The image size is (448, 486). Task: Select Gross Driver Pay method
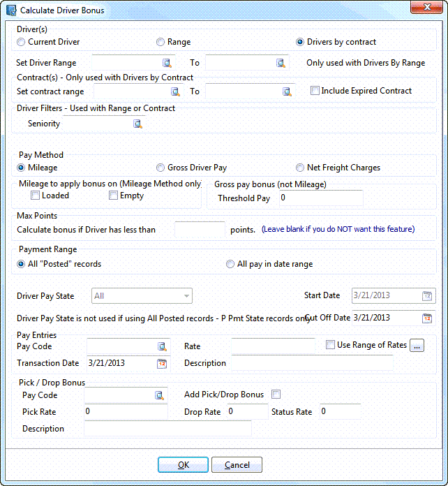coord(161,168)
